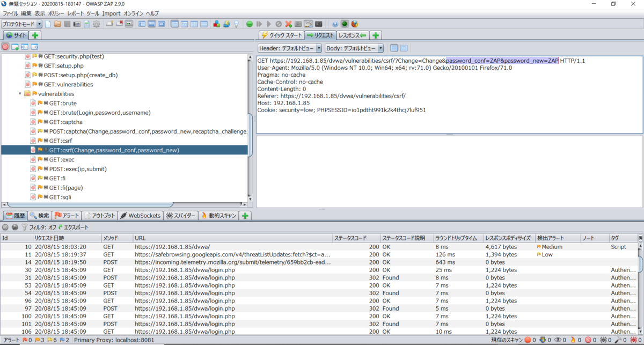The width and height of the screenshot is (644, 345).
Task: Open the ポリシー menu
Action: tap(56, 13)
